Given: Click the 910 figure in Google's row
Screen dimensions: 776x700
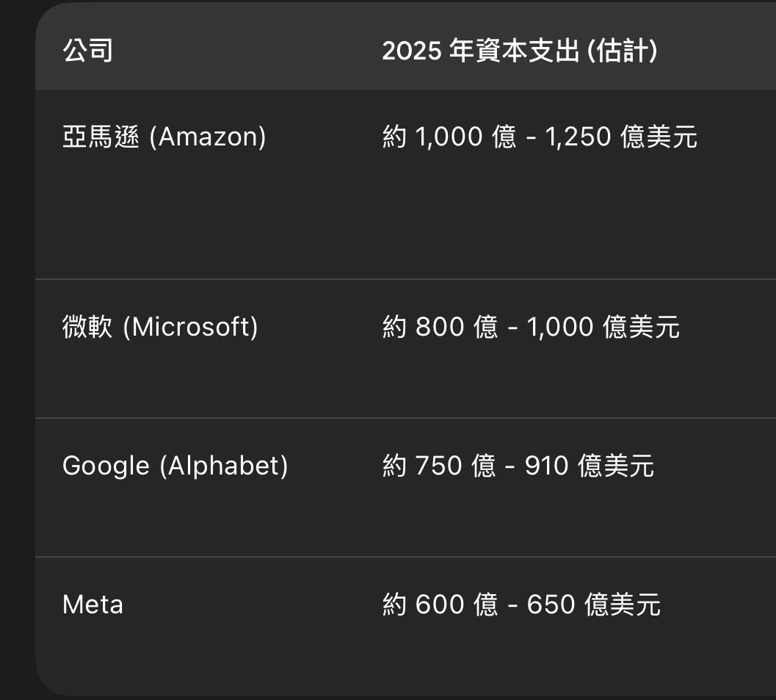Looking at the screenshot, I should click(546, 466).
